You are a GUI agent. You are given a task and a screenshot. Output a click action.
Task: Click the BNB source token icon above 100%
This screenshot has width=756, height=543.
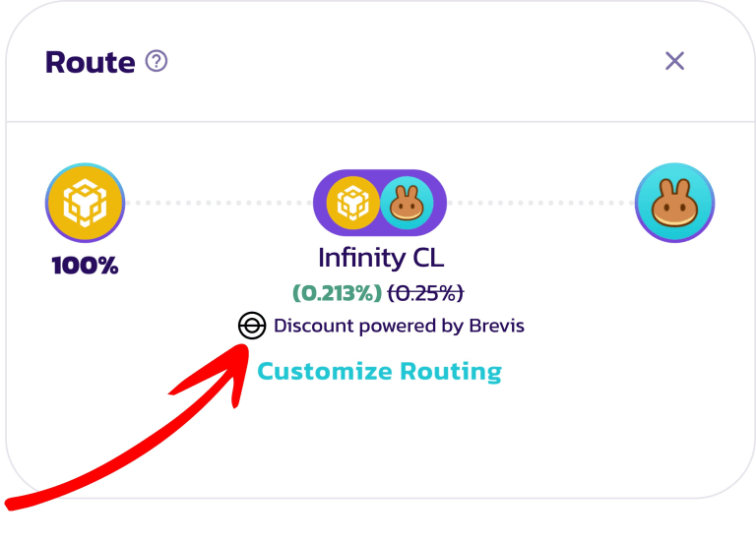(85, 203)
